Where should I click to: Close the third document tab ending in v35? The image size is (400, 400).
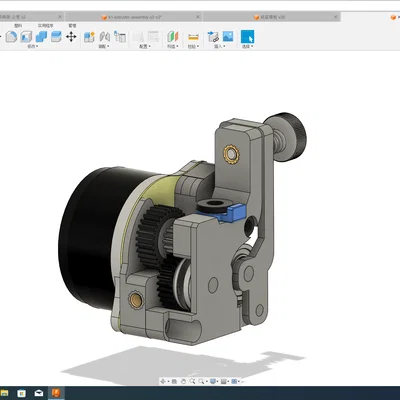coord(336,17)
